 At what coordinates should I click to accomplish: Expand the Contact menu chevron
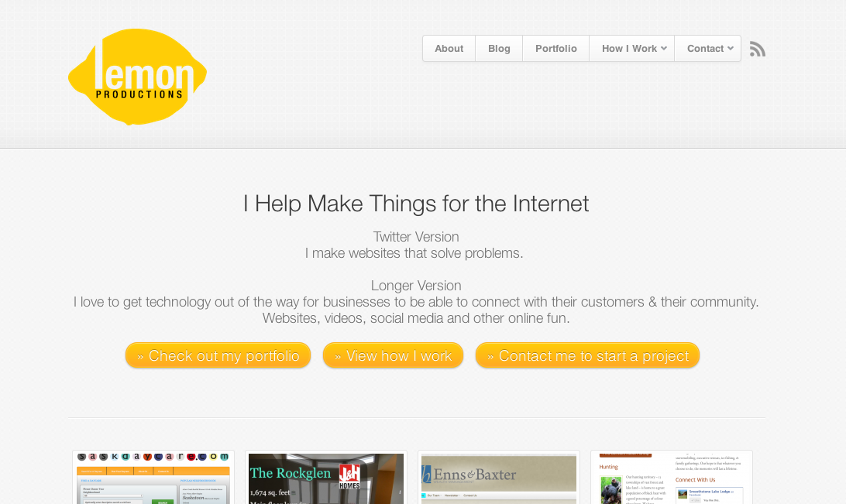[x=730, y=49]
